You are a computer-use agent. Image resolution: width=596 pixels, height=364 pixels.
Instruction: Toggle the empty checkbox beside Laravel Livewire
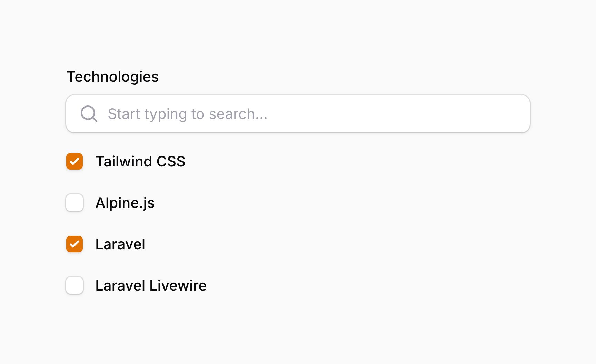click(74, 286)
